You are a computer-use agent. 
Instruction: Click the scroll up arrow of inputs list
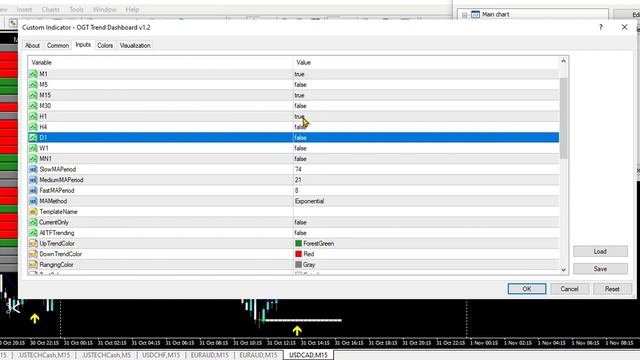click(563, 61)
